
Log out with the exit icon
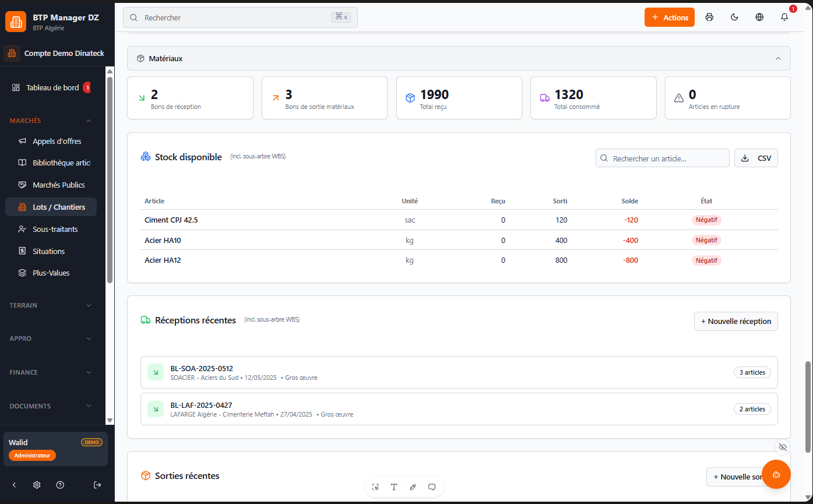tap(97, 485)
